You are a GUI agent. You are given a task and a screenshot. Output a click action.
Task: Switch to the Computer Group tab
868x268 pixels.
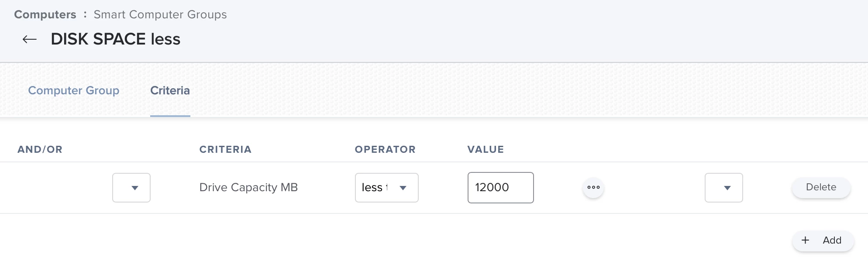tap(74, 90)
